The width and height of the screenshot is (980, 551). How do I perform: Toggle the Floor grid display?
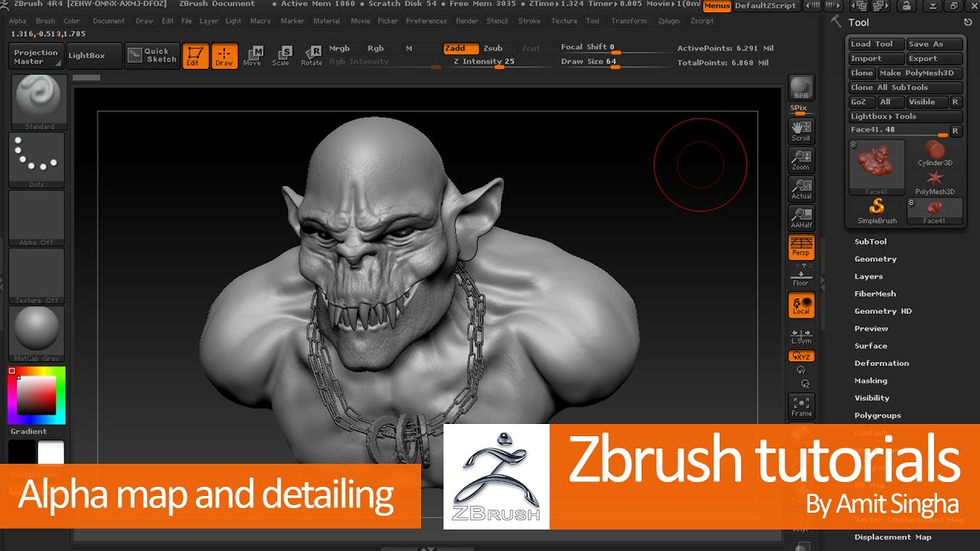point(802,277)
